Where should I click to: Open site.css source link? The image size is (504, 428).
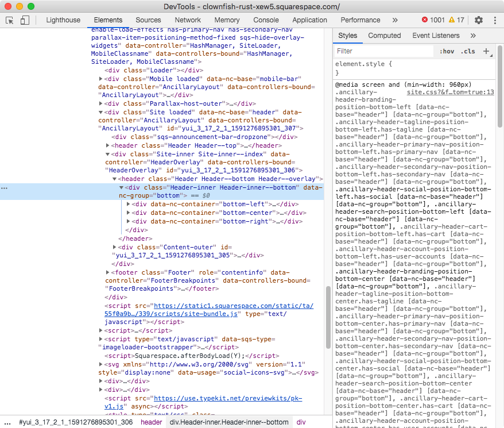pos(450,92)
